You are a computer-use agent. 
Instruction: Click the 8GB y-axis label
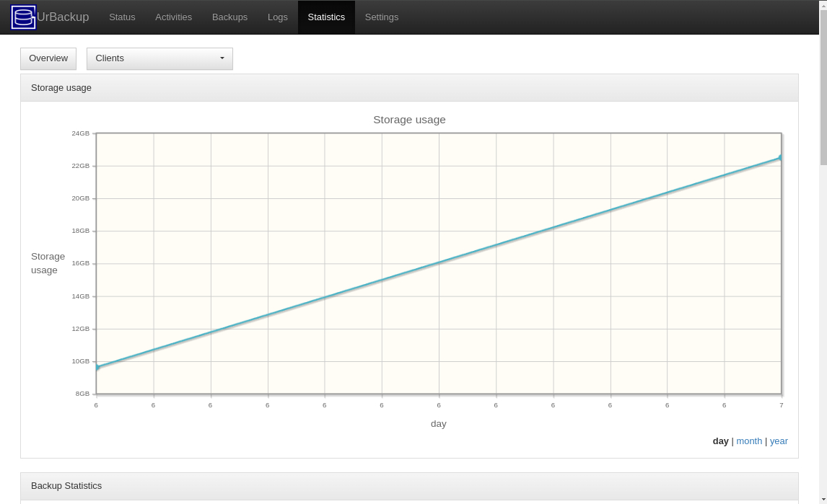click(x=82, y=394)
